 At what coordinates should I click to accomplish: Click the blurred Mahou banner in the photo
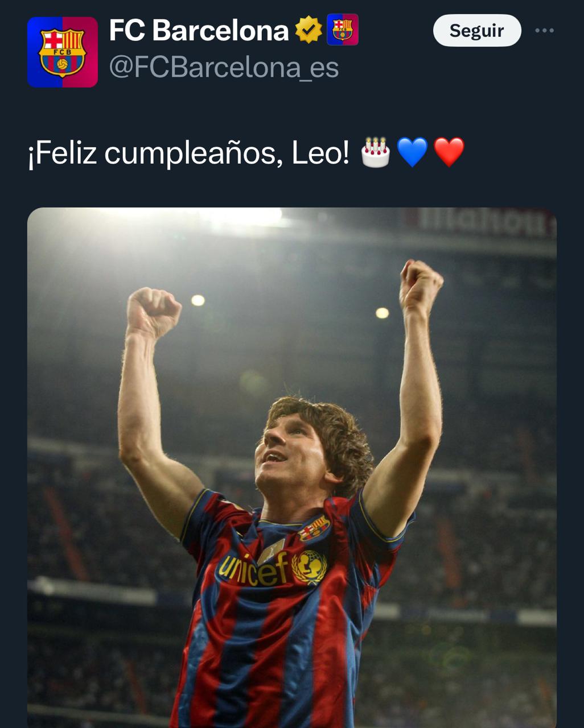pyautogui.click(x=483, y=222)
